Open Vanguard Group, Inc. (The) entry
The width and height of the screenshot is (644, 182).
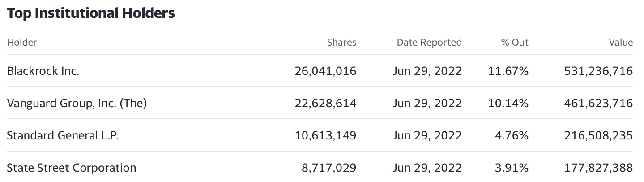coord(77,104)
